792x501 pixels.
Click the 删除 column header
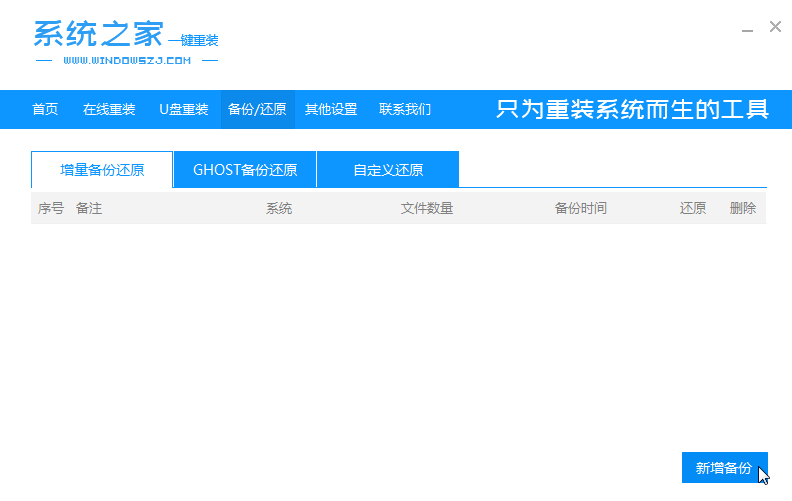[x=742, y=208]
